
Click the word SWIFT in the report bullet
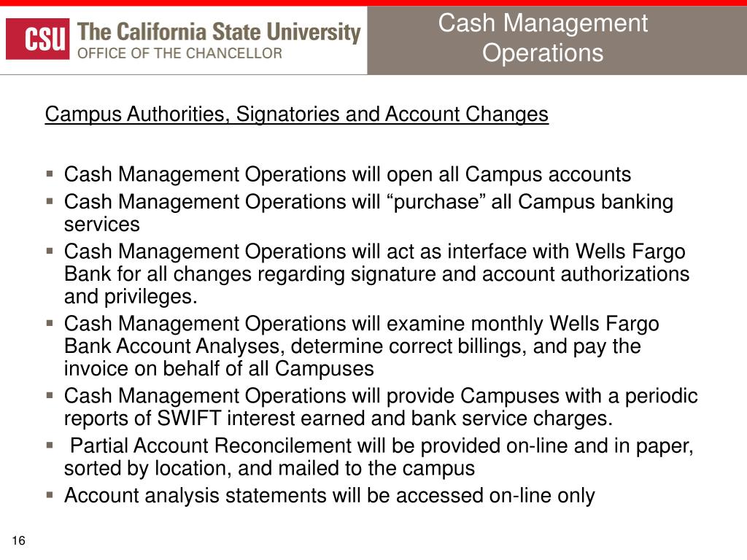(189, 418)
